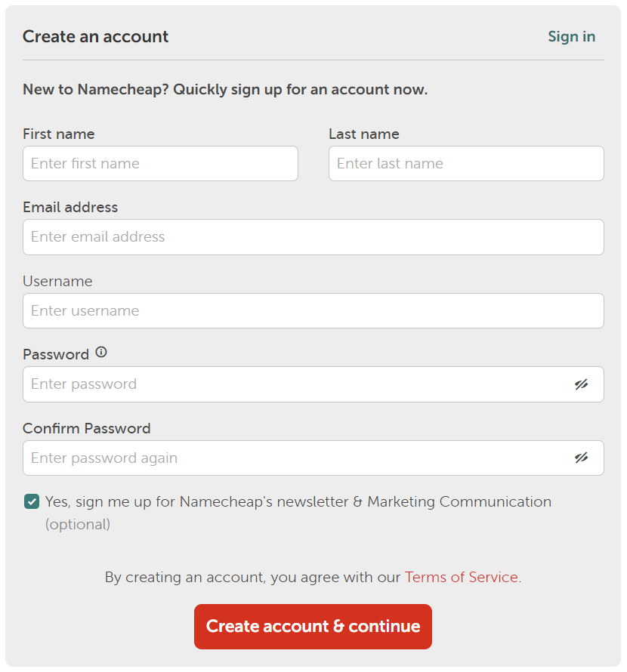
Task: Open the Sign in link
Action: coord(571,36)
